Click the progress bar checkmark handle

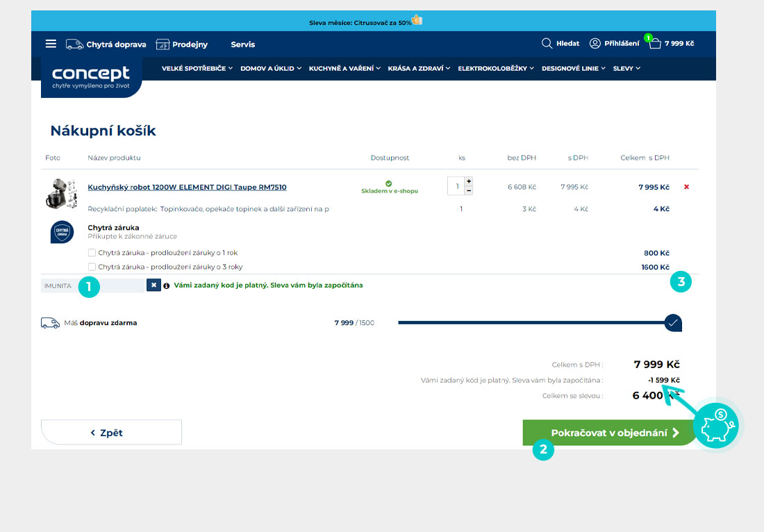[x=673, y=322]
